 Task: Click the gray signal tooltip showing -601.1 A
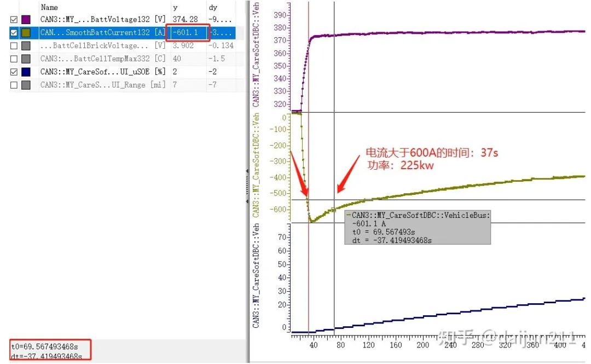418,228
